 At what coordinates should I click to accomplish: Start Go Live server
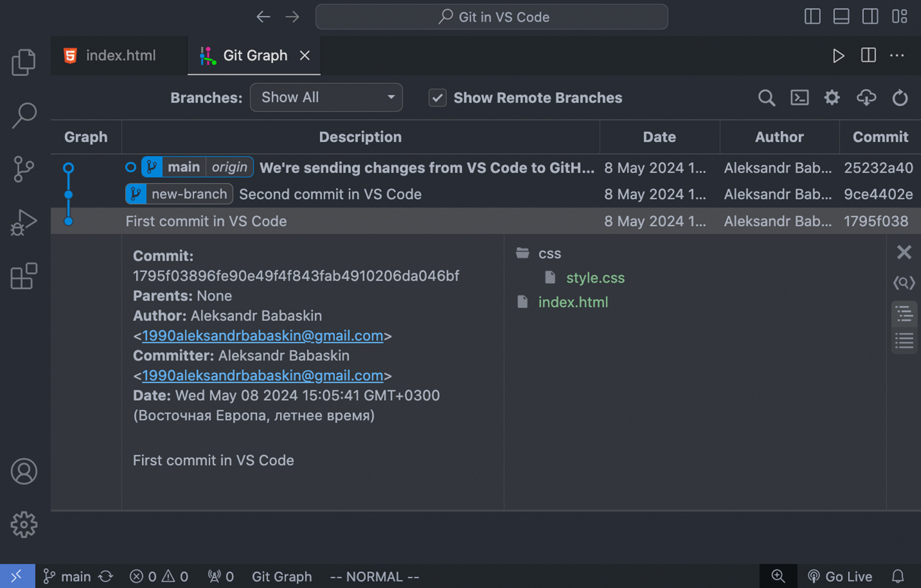(840, 577)
